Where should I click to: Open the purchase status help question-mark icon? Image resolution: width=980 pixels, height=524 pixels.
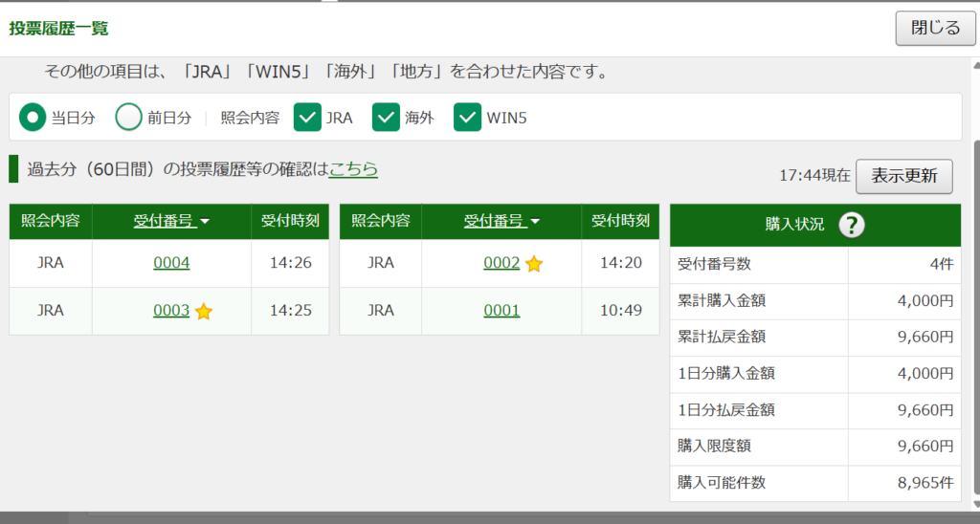tap(851, 224)
